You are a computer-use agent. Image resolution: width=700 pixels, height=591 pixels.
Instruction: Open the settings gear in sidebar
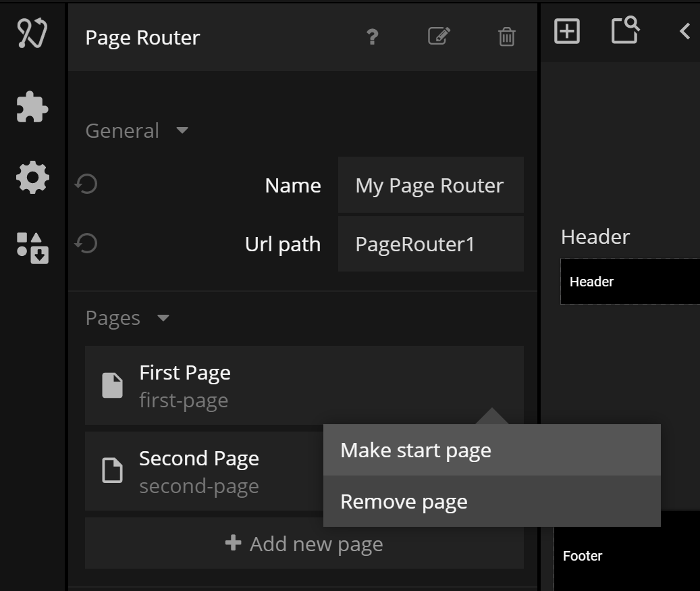click(x=32, y=178)
